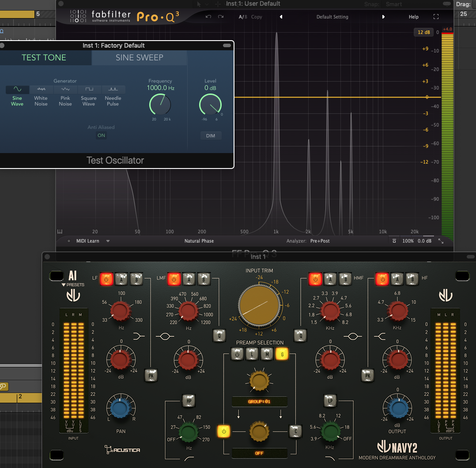Select HMF bell shape icon
Image resolution: width=476 pixels, height=468 pixels.
(x=353, y=337)
